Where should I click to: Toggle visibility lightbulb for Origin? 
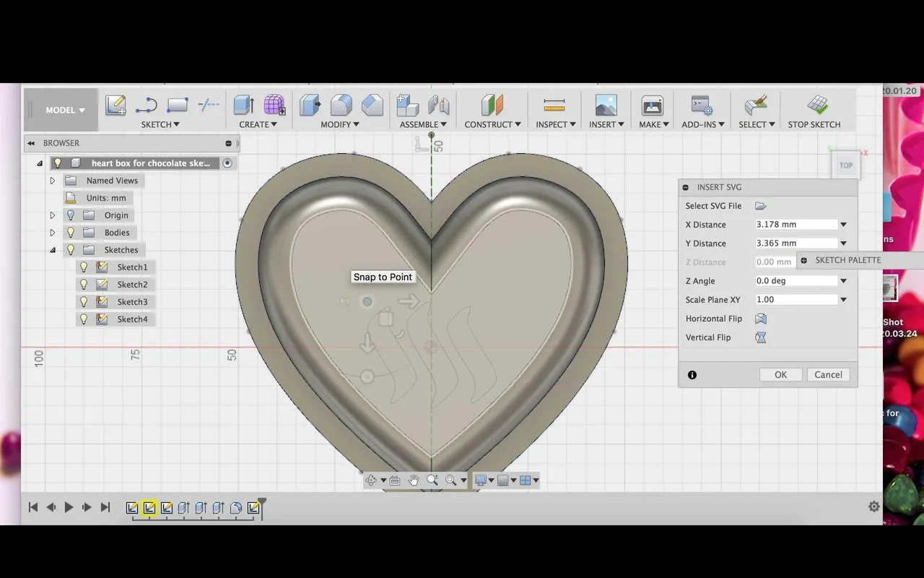click(x=71, y=215)
